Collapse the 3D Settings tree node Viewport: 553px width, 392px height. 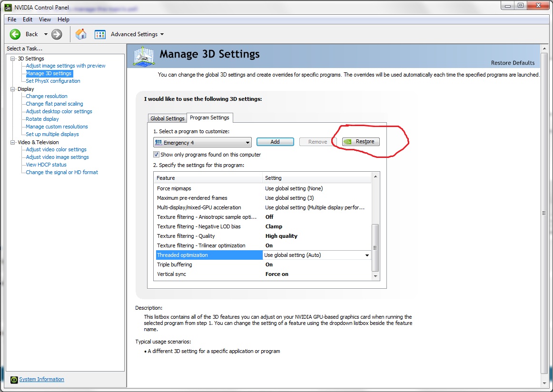[x=13, y=59]
